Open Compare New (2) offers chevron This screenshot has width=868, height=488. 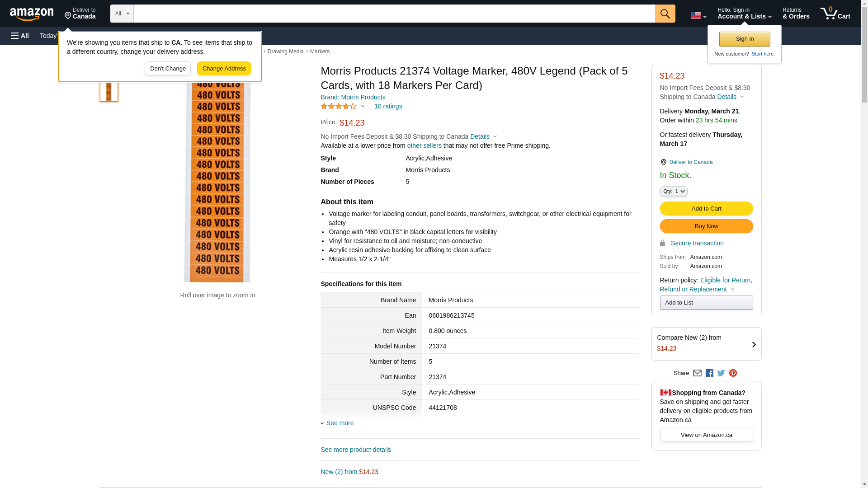pos(753,344)
